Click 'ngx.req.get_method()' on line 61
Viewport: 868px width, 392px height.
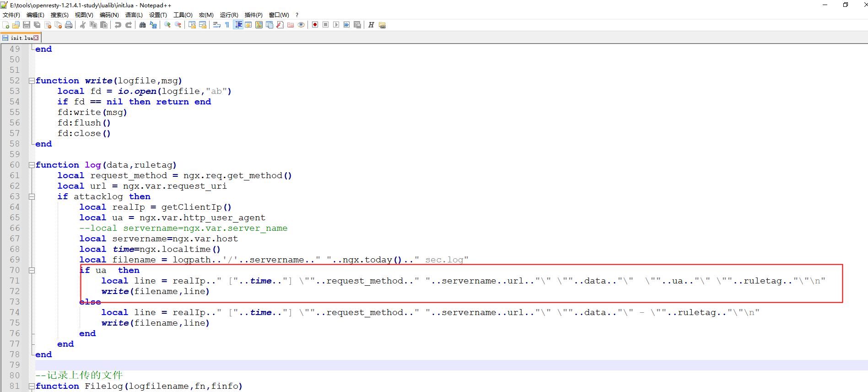tap(237, 175)
